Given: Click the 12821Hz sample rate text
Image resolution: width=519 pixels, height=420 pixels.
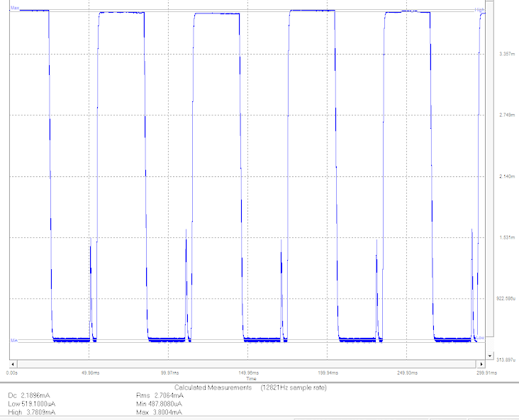Looking at the screenshot, I should coord(294,387).
